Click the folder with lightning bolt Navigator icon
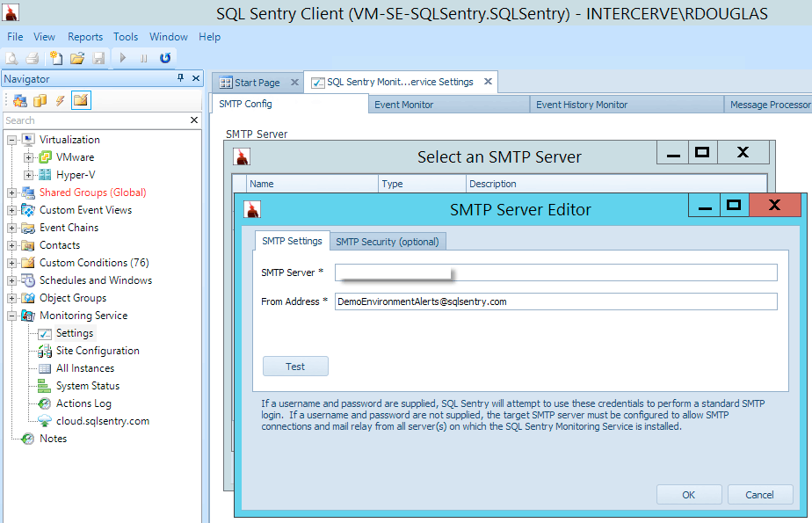 tap(81, 100)
